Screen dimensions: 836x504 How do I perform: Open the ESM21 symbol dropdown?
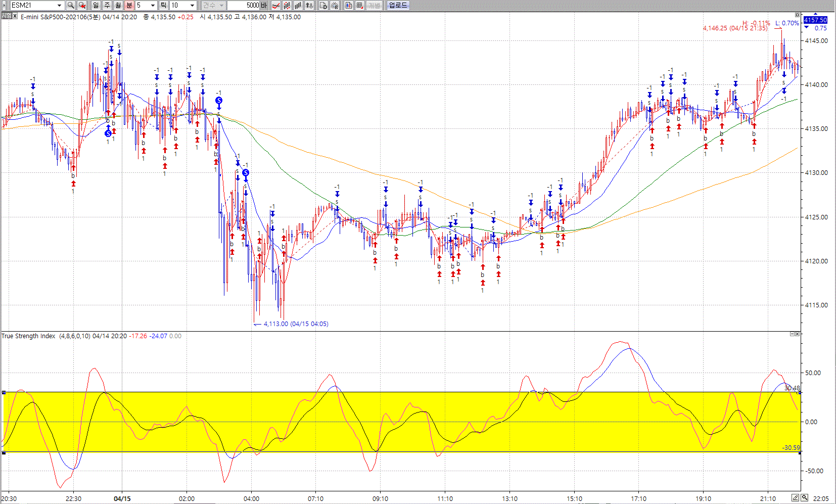[x=59, y=5]
